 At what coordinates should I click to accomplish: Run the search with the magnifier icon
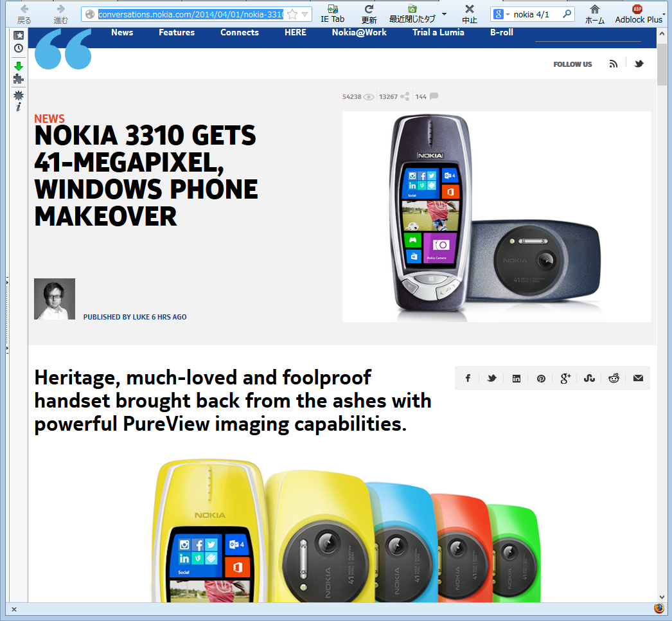(567, 14)
